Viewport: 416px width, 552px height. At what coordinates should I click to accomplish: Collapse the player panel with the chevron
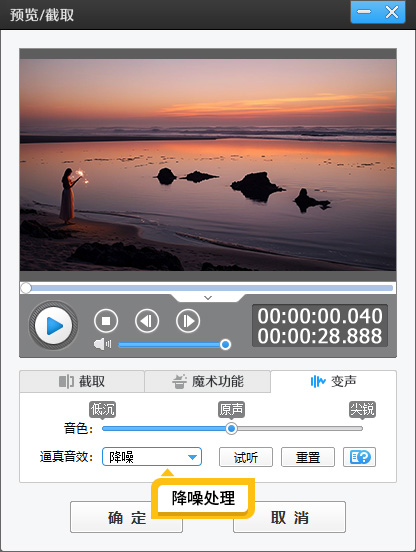[208, 298]
